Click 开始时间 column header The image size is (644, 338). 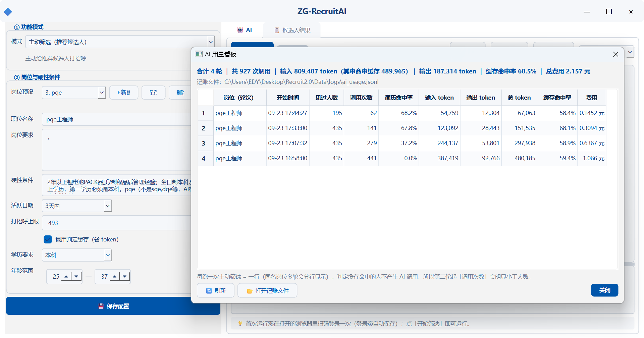(x=288, y=98)
